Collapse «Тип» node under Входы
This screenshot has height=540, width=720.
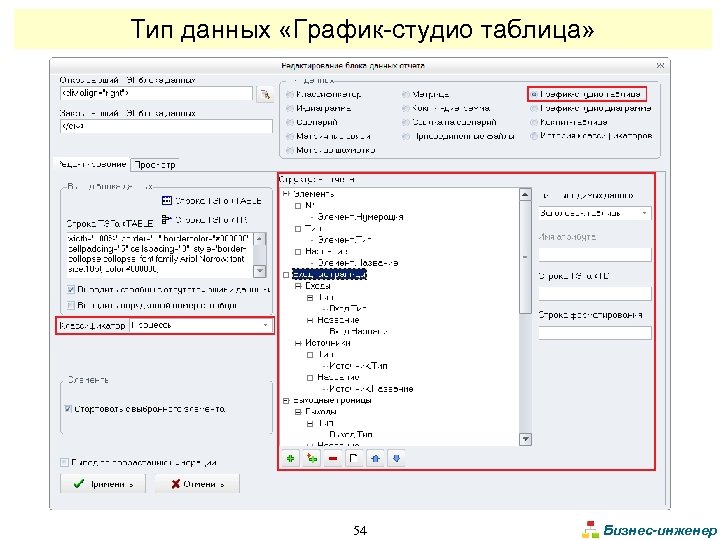[310, 298]
